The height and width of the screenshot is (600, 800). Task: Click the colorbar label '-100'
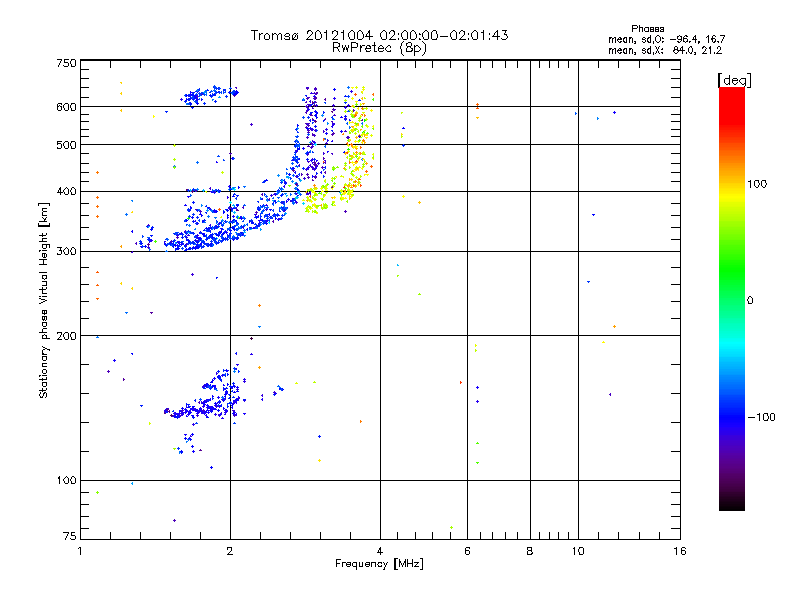click(x=762, y=417)
